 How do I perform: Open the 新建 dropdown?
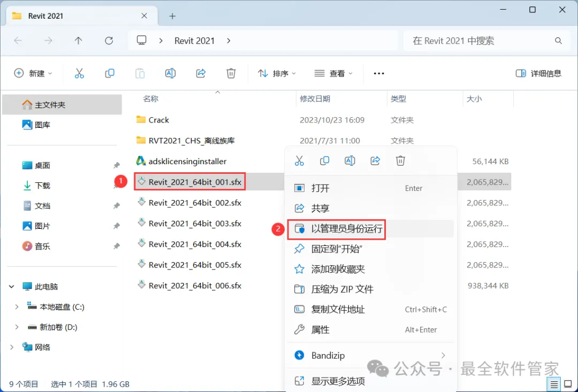(33, 73)
